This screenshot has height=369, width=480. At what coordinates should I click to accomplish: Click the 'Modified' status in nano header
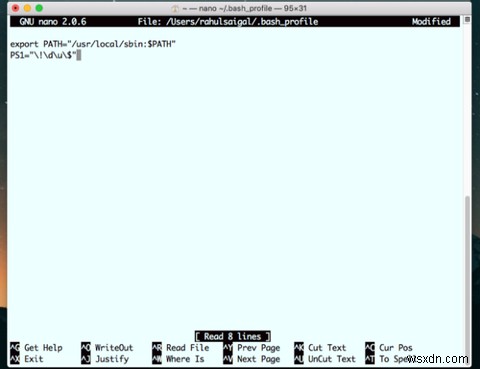pyautogui.click(x=431, y=22)
